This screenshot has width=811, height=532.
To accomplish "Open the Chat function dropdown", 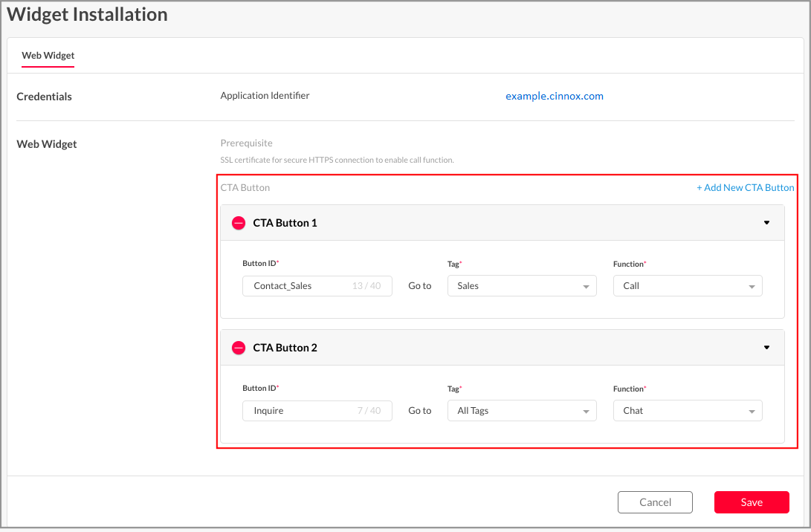I will click(688, 410).
